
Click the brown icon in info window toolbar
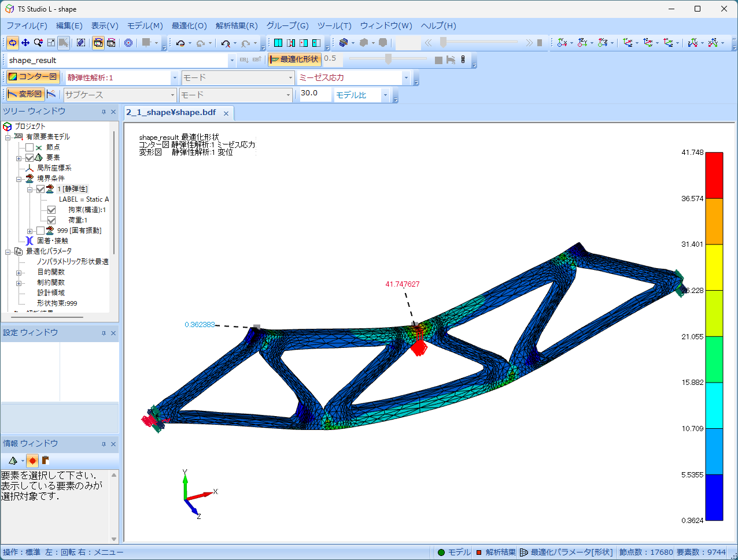point(45,461)
